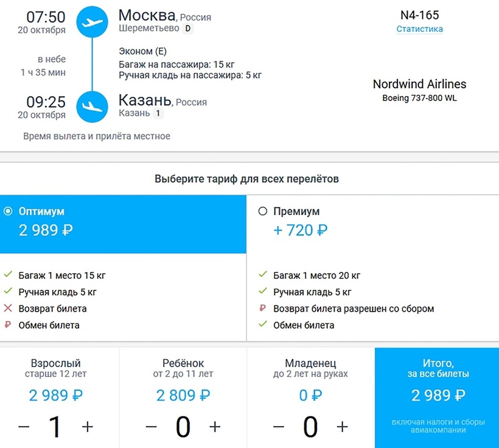Click the red cross beside Возврат билета
Screen dimensions: 499x448
[8, 309]
